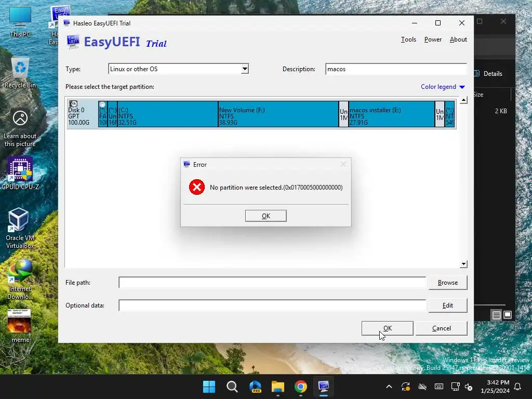This screenshot has width=532, height=399.
Task: Open the This PC desktop icon
Action: 20,22
